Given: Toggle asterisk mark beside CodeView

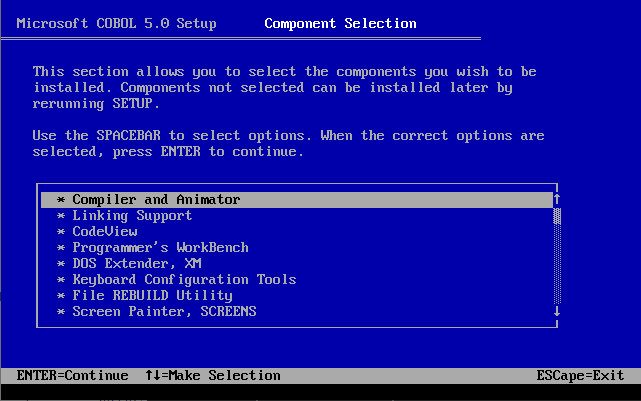Looking at the screenshot, I should [x=61, y=232].
